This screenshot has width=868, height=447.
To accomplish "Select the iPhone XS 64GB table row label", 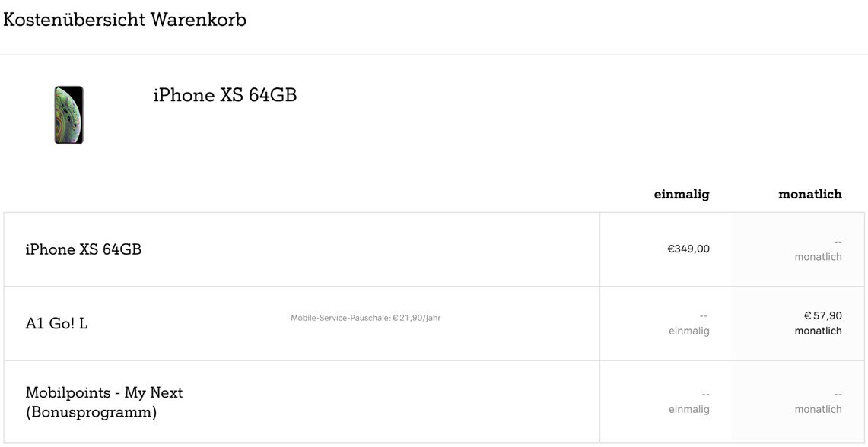I will pyautogui.click(x=84, y=249).
